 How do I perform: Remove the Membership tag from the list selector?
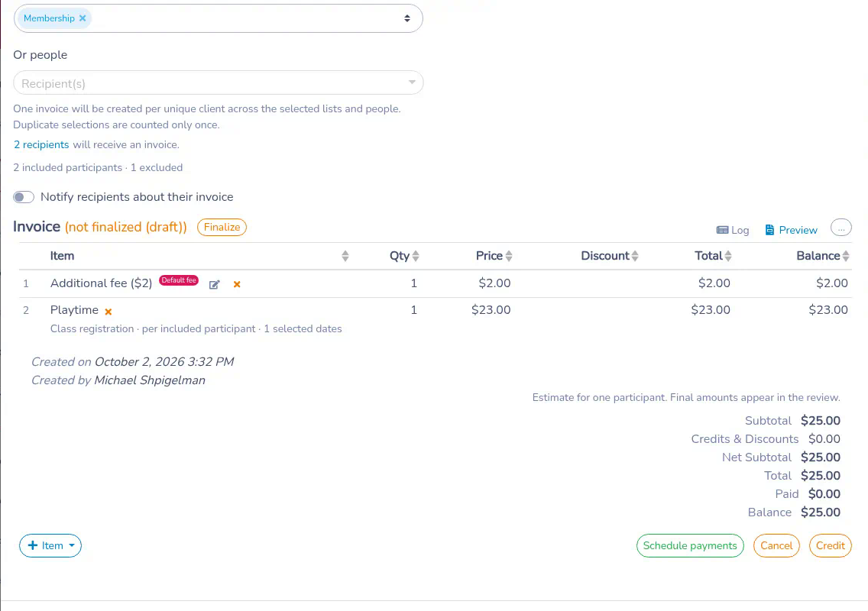point(83,18)
